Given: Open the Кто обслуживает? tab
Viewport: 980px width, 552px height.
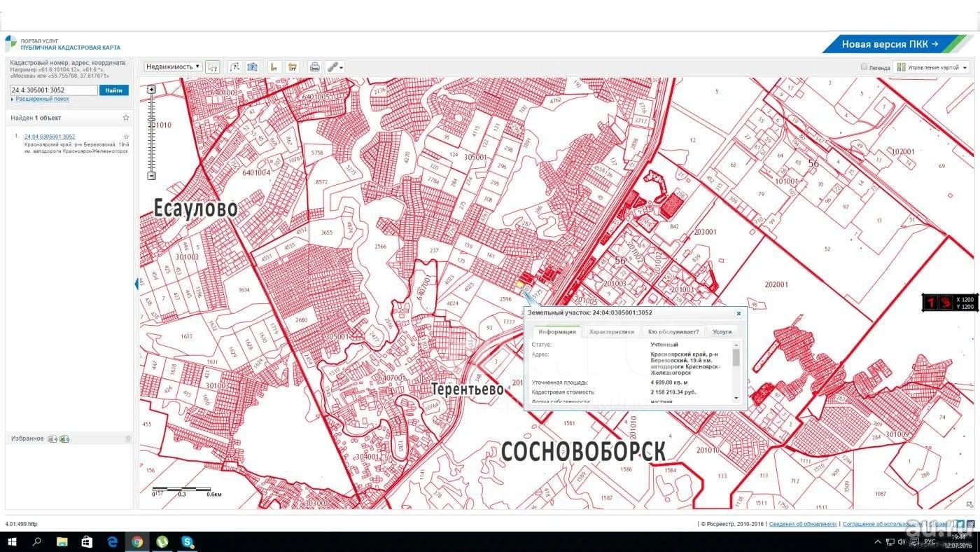Looking at the screenshot, I should pyautogui.click(x=673, y=332).
